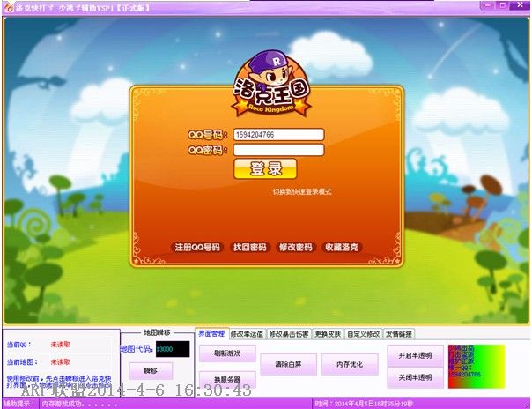Focus the QQ号码 input field
532x409 pixels.
279,135
